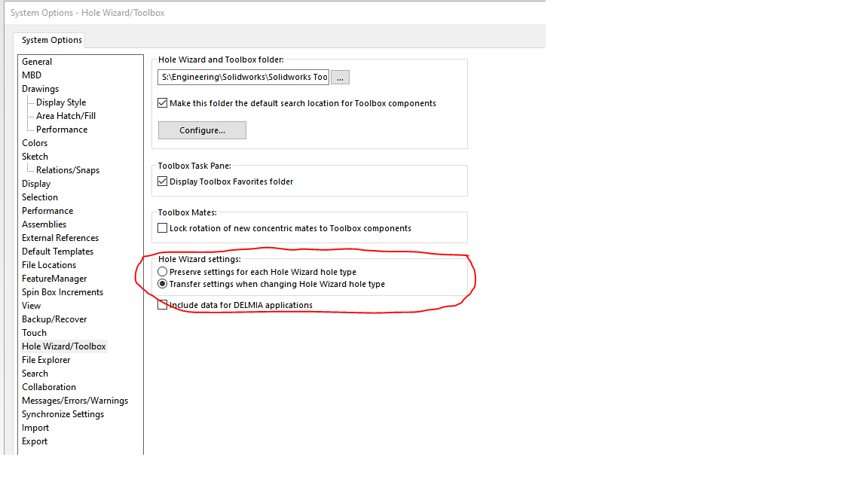Select Drawings in the options tree

click(x=40, y=89)
